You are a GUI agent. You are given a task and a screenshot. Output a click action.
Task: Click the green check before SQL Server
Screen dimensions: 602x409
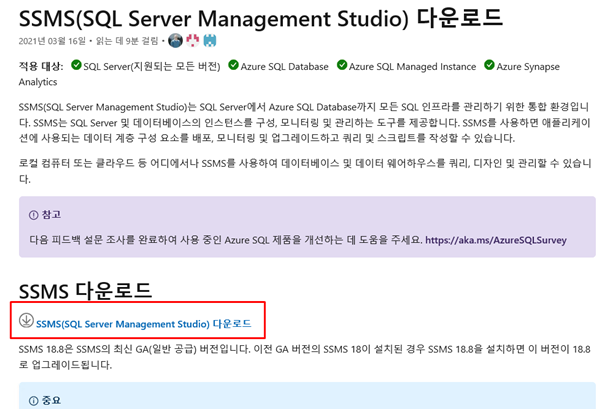pyautogui.click(x=76, y=65)
